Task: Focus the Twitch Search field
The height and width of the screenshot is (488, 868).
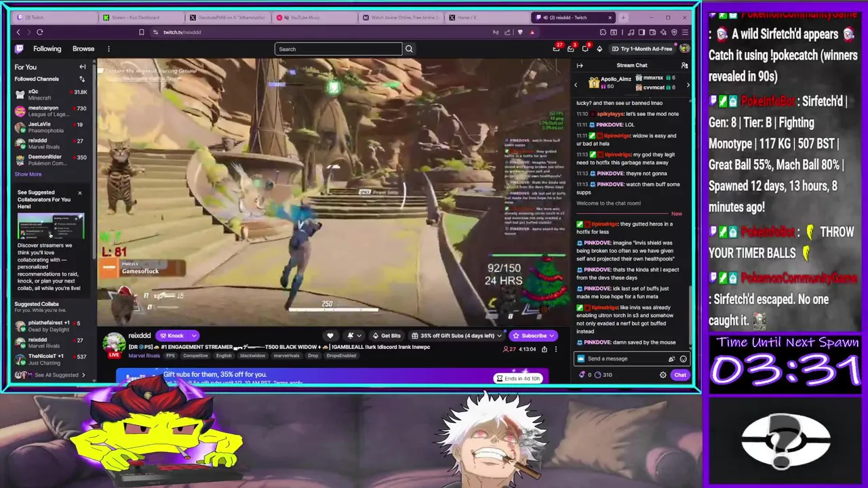Action: click(x=338, y=49)
